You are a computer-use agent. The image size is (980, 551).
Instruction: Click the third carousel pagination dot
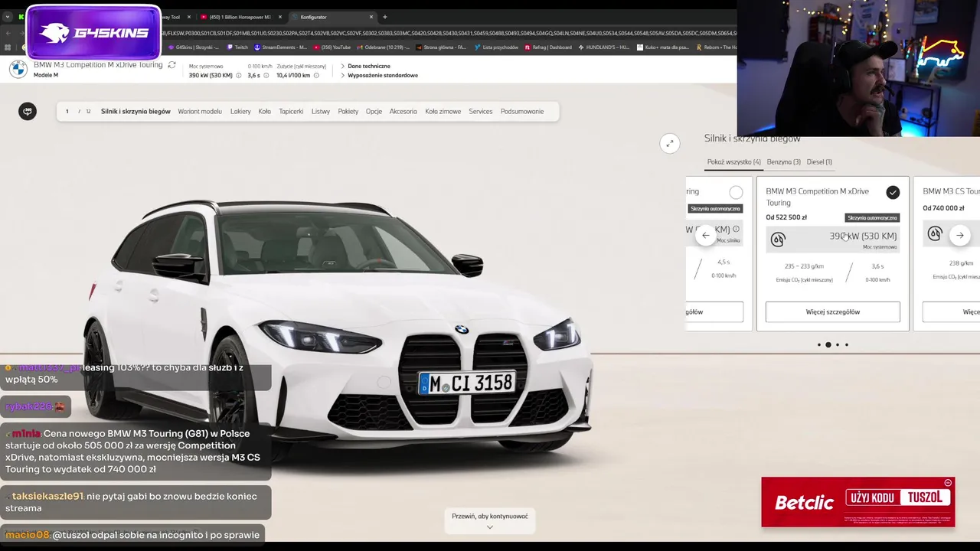click(x=838, y=345)
